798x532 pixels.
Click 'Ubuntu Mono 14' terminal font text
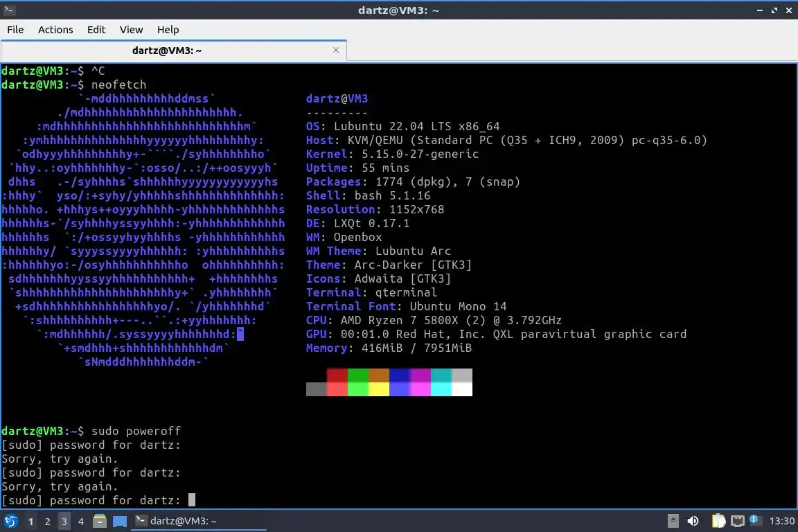[459, 306]
